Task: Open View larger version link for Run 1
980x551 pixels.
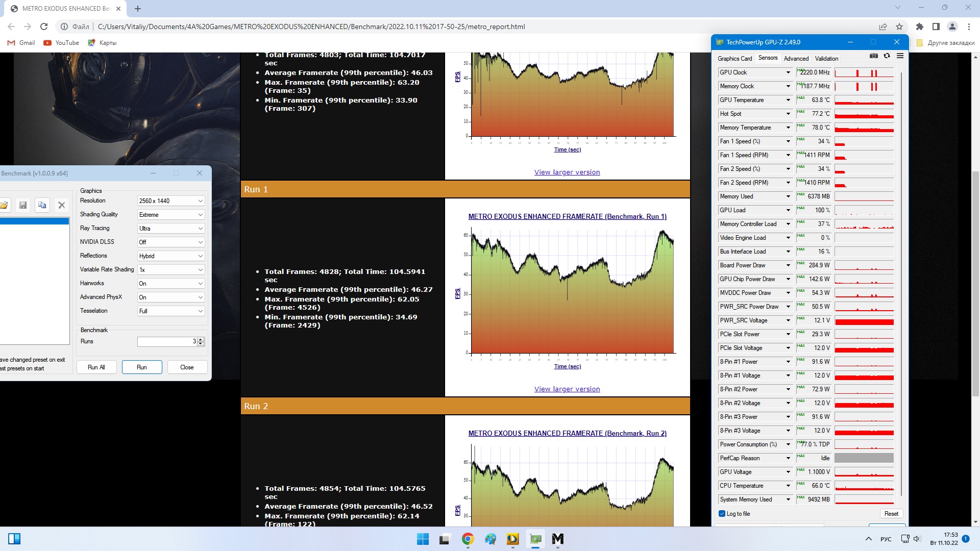Action: [x=567, y=389]
